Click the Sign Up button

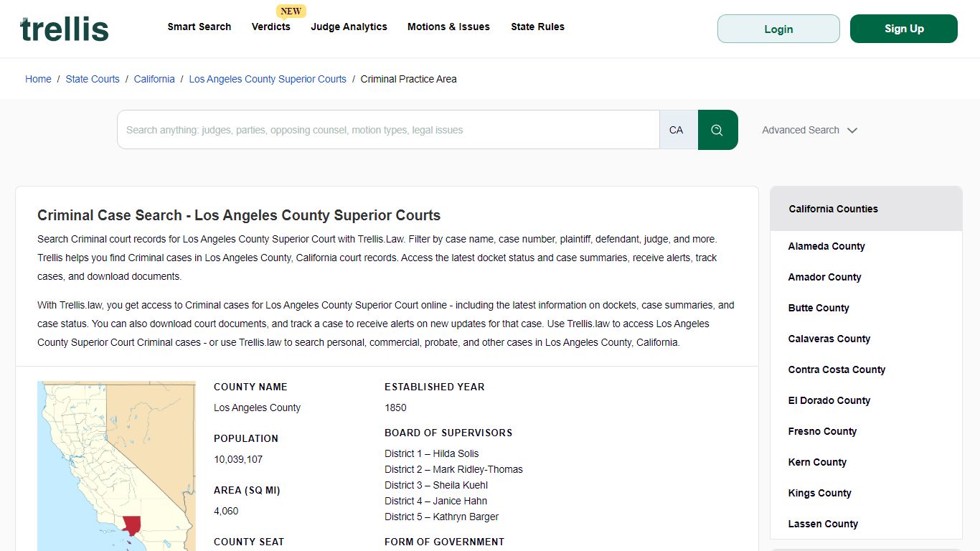click(904, 29)
